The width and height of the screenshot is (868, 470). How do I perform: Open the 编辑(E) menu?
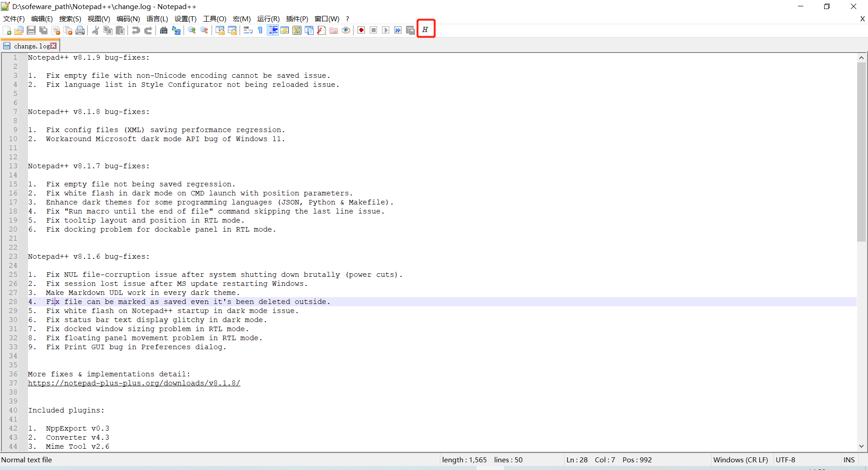click(x=42, y=19)
